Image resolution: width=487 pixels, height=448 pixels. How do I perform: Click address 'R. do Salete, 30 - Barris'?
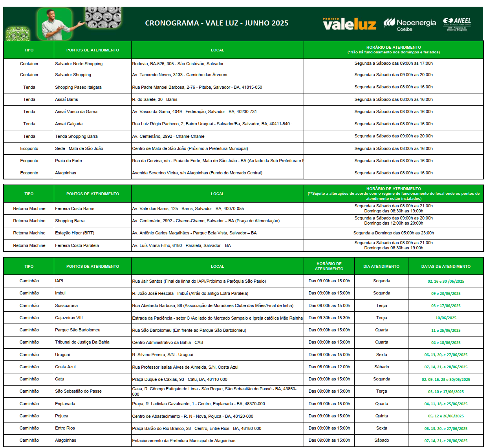[155, 99]
